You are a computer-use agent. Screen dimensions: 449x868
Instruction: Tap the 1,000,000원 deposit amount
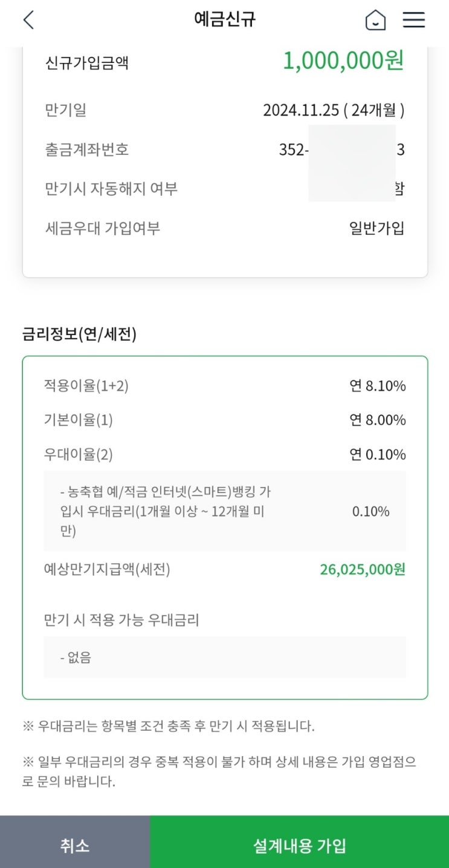(343, 61)
